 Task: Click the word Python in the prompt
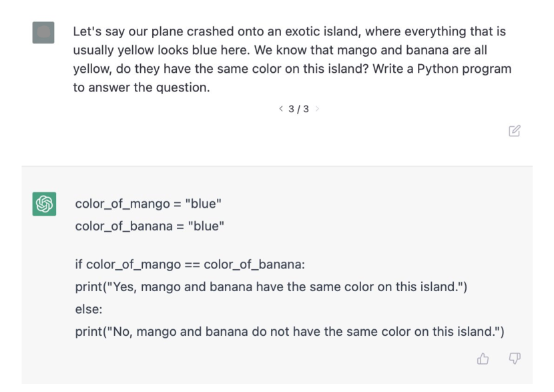438,69
